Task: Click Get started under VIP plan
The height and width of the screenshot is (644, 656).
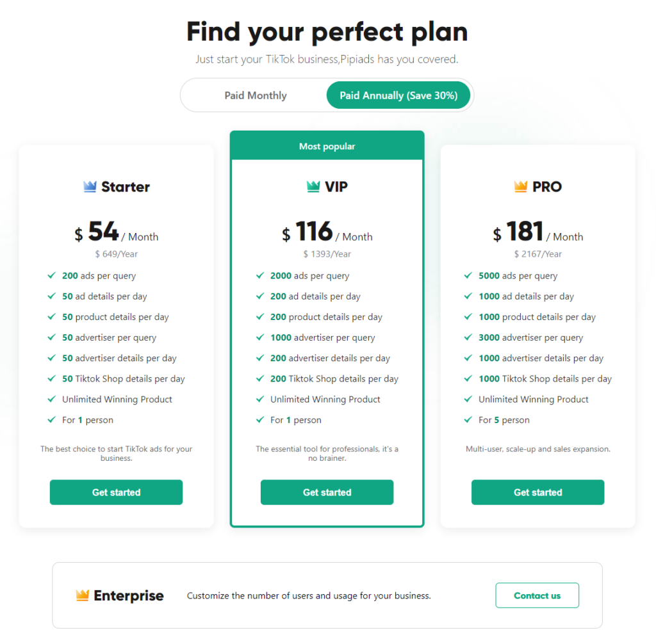Action: pos(327,492)
